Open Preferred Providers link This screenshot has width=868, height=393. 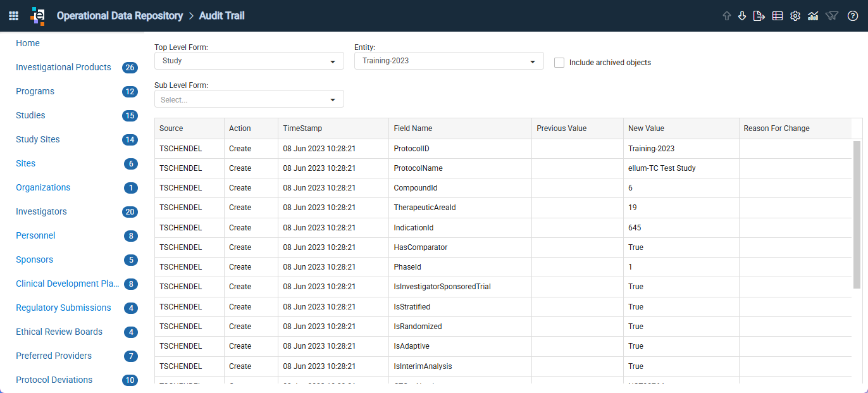point(54,356)
